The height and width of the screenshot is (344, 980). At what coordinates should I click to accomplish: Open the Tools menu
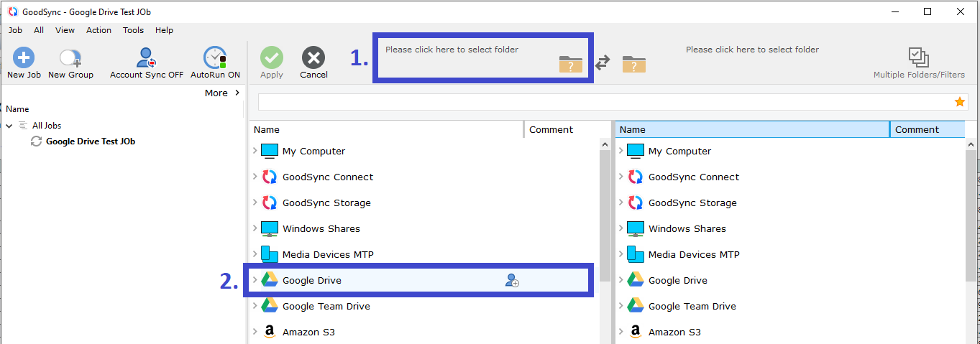click(133, 30)
